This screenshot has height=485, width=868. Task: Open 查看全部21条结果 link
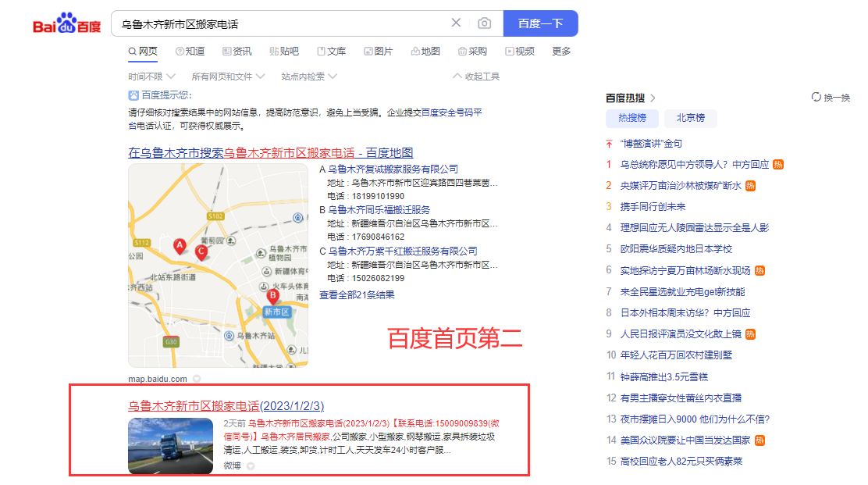pos(357,295)
